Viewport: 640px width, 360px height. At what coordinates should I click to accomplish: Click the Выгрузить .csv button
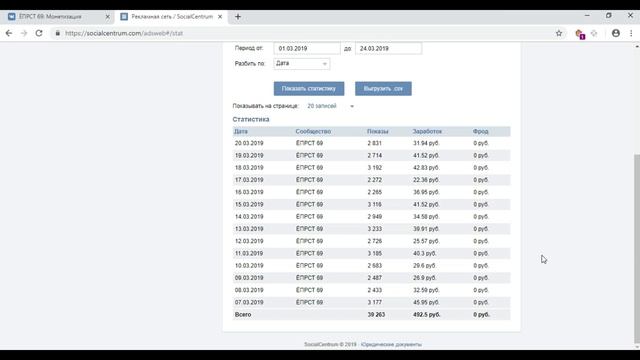tap(383, 89)
